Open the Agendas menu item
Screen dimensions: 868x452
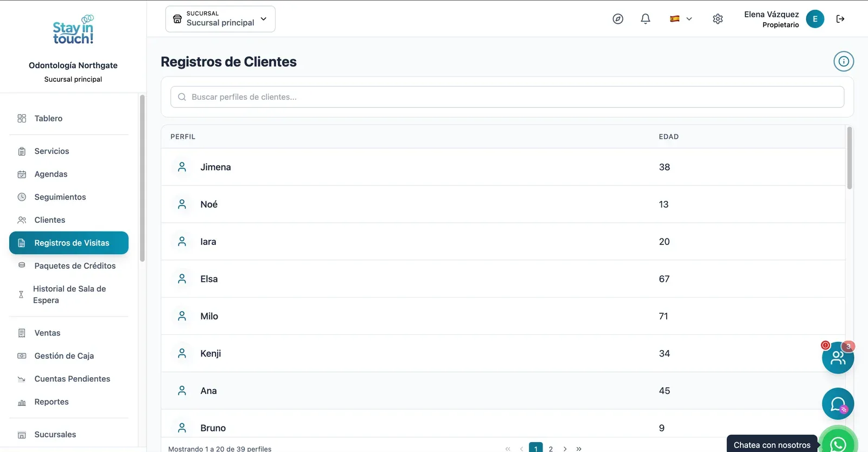69,174
